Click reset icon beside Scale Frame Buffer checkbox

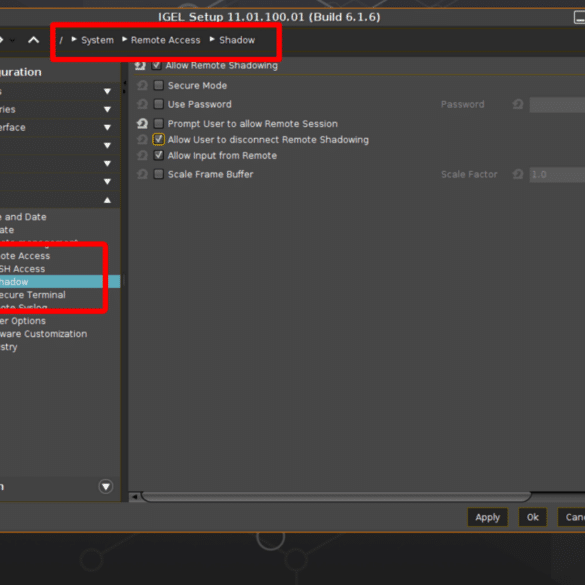click(x=142, y=174)
